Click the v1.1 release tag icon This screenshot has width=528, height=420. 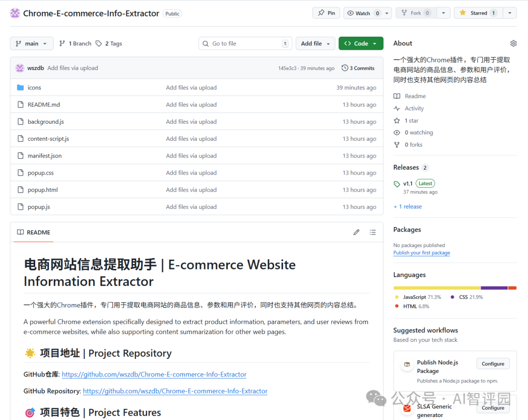tap(397, 183)
